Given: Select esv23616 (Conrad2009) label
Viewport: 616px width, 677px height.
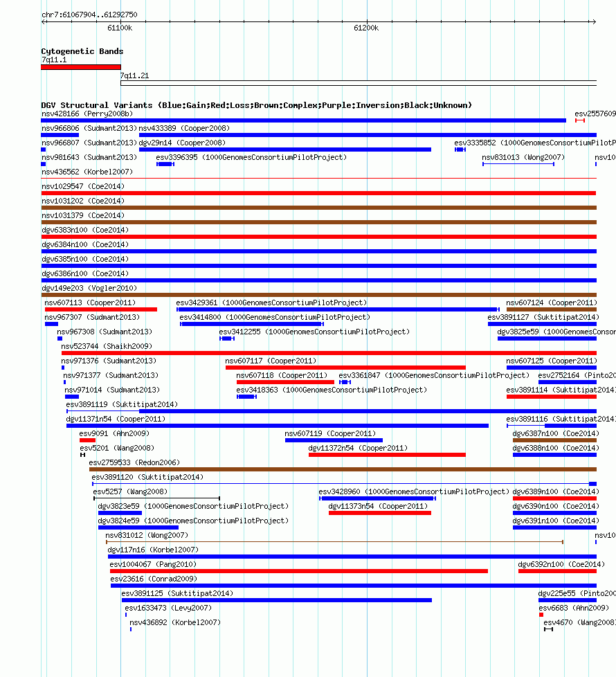Looking at the screenshot, I should (x=154, y=579).
